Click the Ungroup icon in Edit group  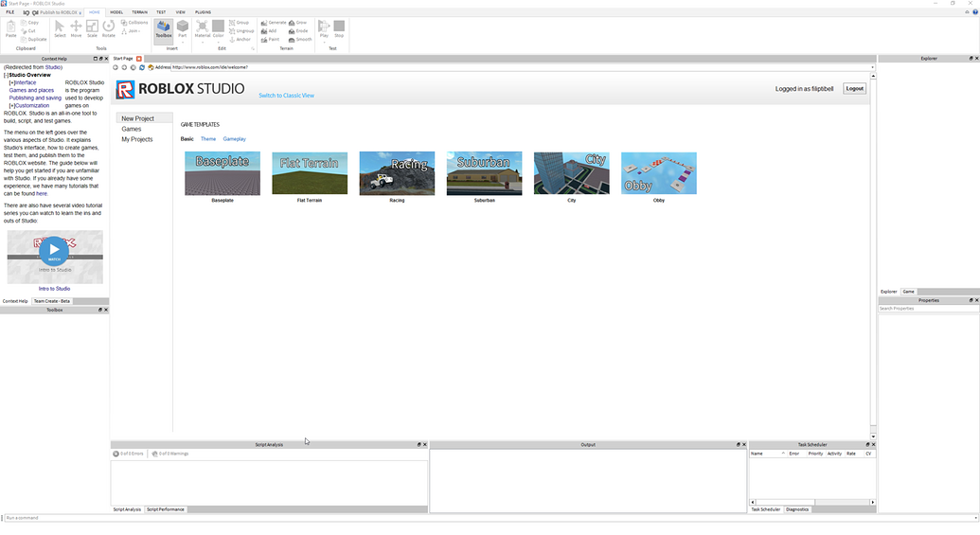(x=241, y=30)
